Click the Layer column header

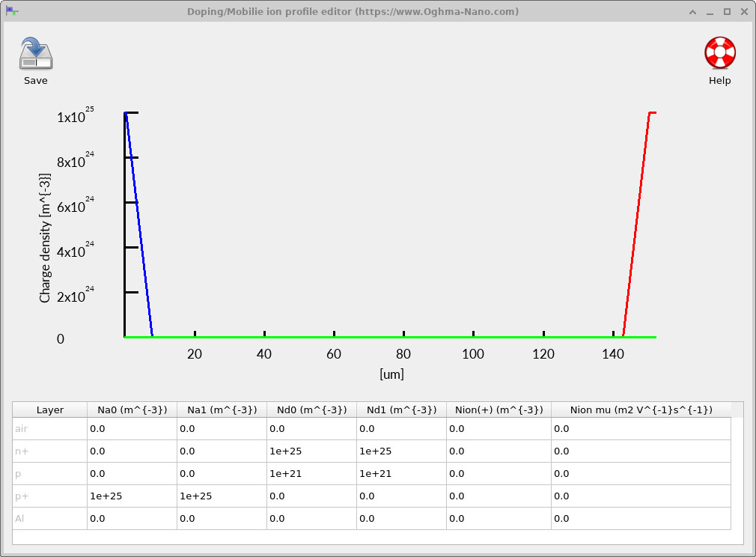[49, 410]
